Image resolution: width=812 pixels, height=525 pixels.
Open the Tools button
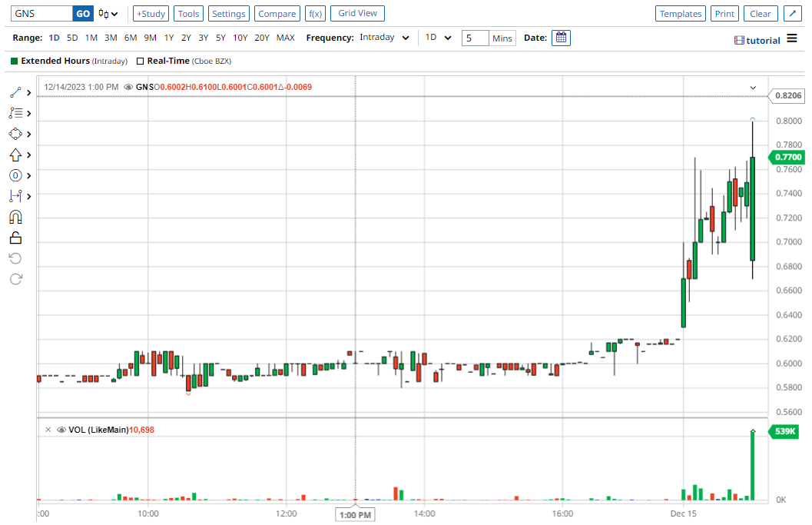[x=188, y=14]
